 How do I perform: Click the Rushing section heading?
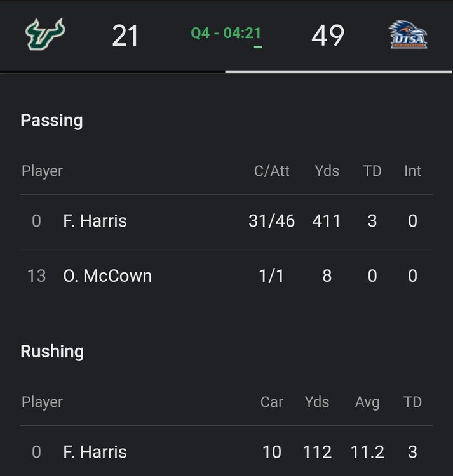[52, 352]
